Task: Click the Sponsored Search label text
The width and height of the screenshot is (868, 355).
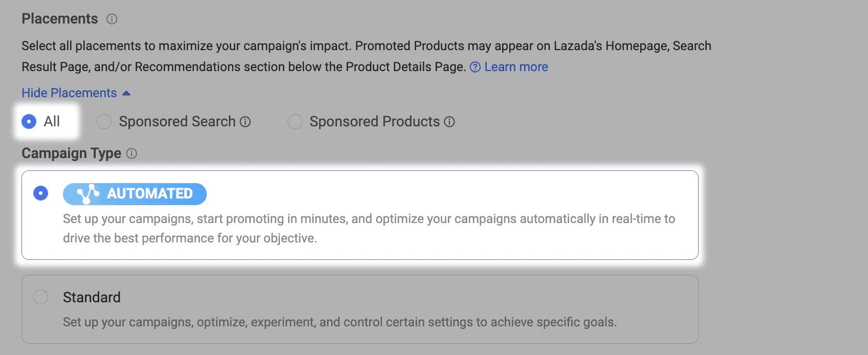Action: point(177,122)
